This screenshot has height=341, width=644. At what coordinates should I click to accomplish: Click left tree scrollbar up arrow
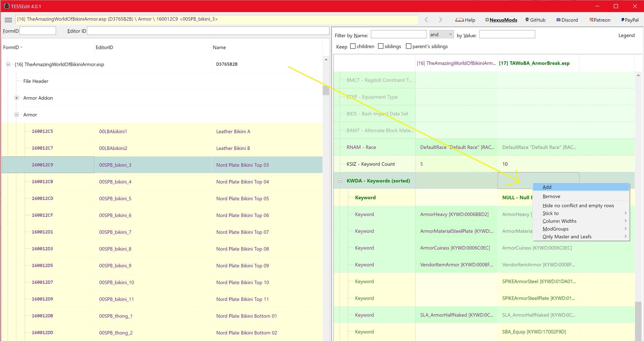(x=326, y=60)
